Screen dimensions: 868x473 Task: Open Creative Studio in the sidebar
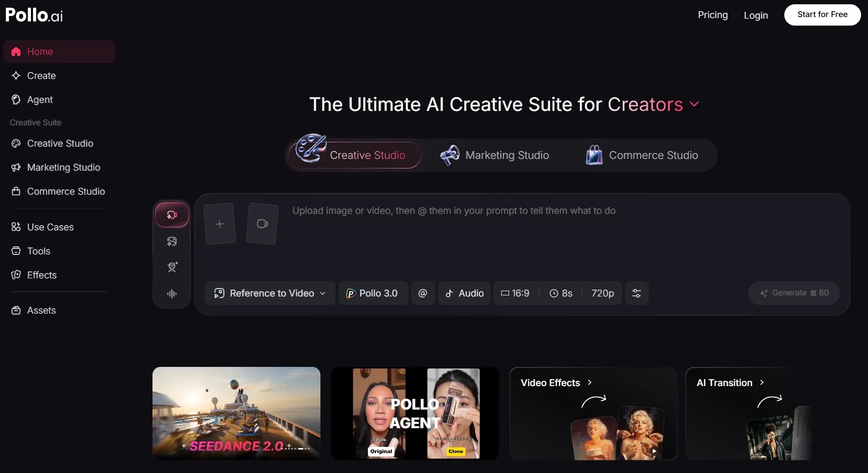[x=59, y=143]
